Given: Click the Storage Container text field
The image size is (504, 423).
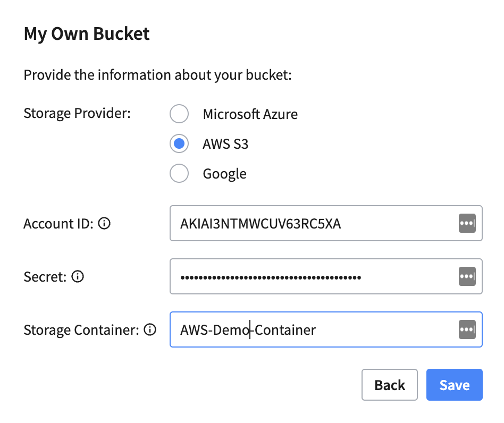Looking at the screenshot, I should 372,330.
